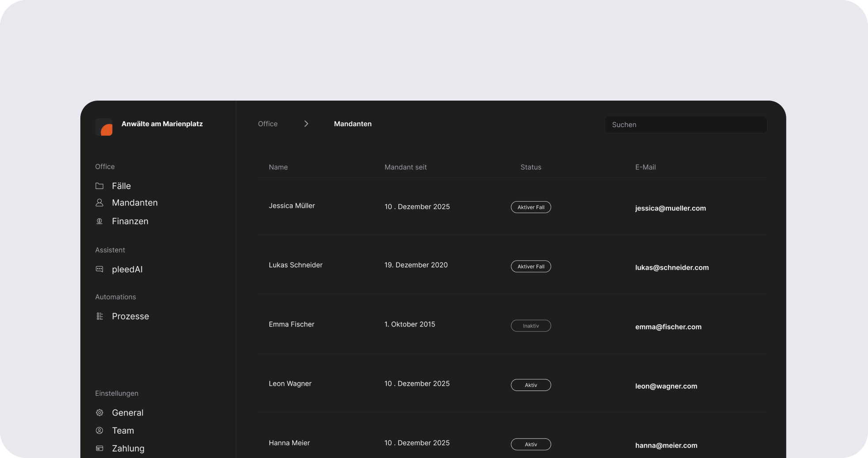This screenshot has height=458, width=868.
Task: Open the Finanzen menu item
Action: click(130, 221)
